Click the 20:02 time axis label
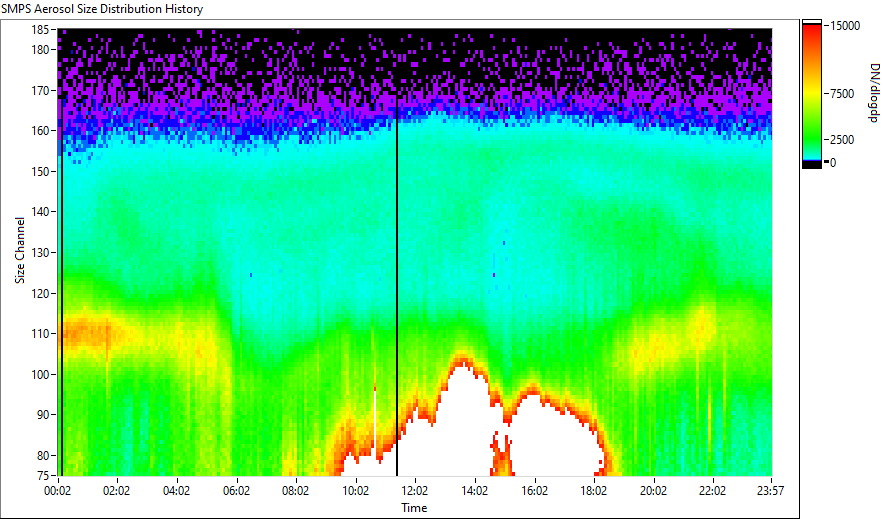The height and width of the screenshot is (519, 884). coord(653,491)
